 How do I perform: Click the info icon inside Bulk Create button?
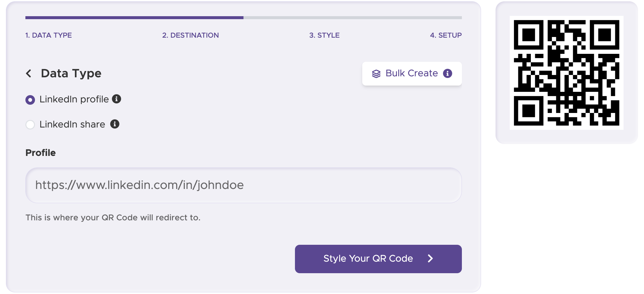[x=448, y=73]
